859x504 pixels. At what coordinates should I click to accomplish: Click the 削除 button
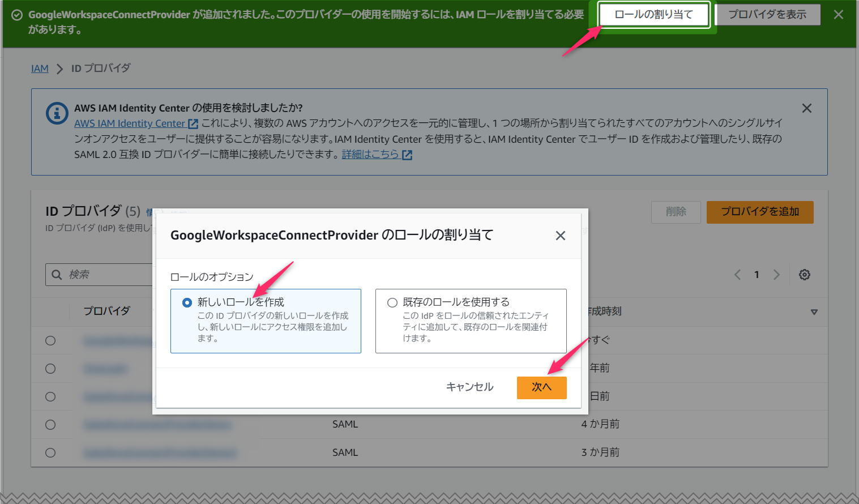pyautogui.click(x=676, y=212)
